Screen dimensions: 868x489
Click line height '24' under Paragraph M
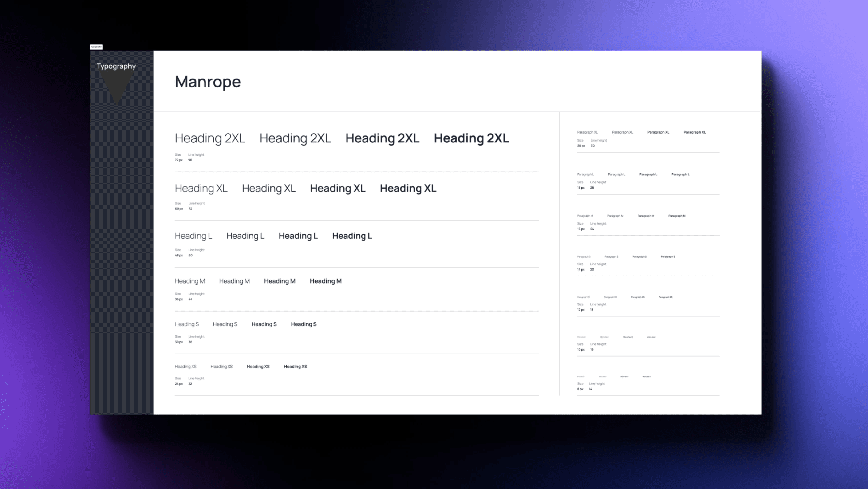point(592,229)
